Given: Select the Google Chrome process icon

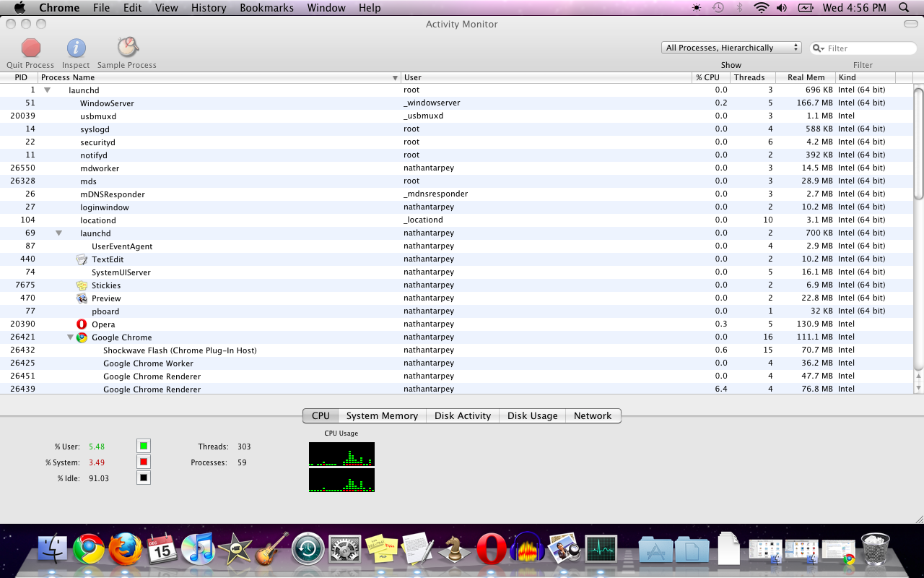Looking at the screenshot, I should click(x=82, y=337).
